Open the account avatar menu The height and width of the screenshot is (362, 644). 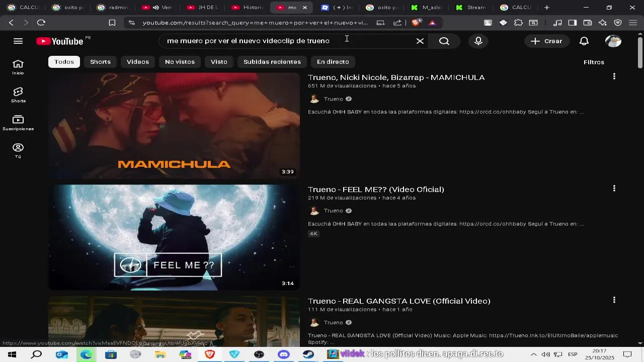pyautogui.click(x=613, y=41)
